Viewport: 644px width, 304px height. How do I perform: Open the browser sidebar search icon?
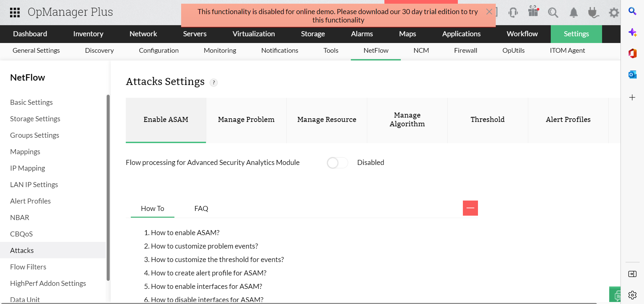[x=632, y=11]
